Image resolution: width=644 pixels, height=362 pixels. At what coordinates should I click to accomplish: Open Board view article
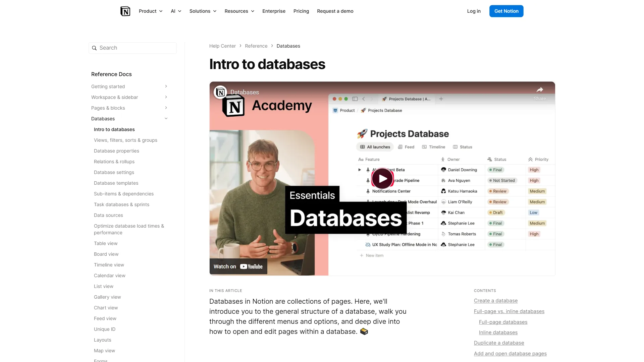pyautogui.click(x=106, y=254)
